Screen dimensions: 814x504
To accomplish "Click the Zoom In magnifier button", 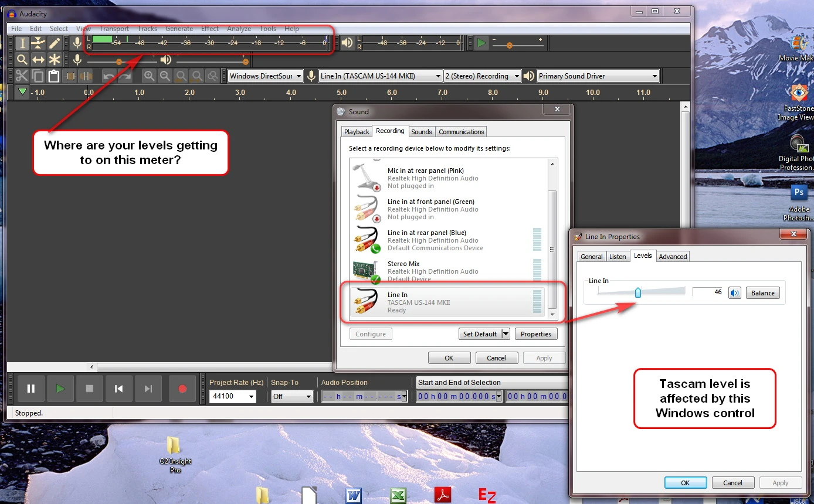I will pyautogui.click(x=150, y=76).
